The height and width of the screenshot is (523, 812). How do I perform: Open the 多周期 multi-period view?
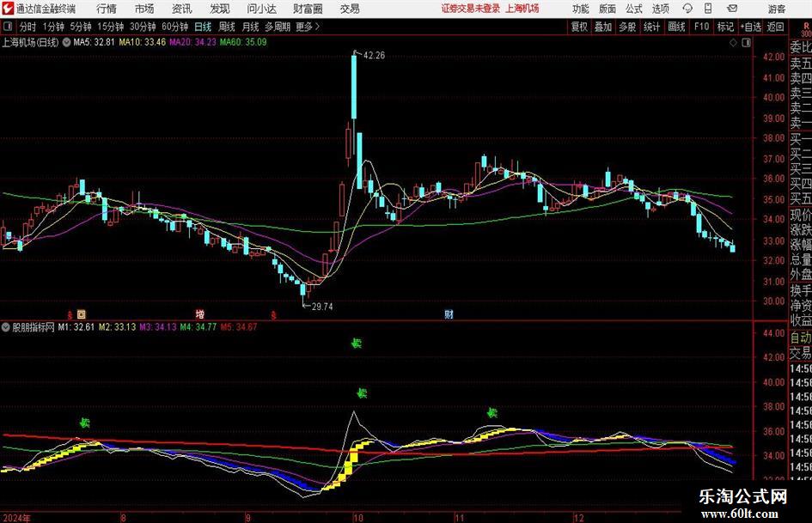pyautogui.click(x=278, y=27)
